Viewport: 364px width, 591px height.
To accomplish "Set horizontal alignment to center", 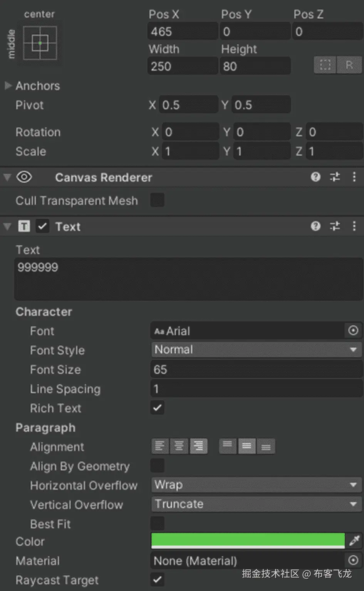I will [179, 447].
